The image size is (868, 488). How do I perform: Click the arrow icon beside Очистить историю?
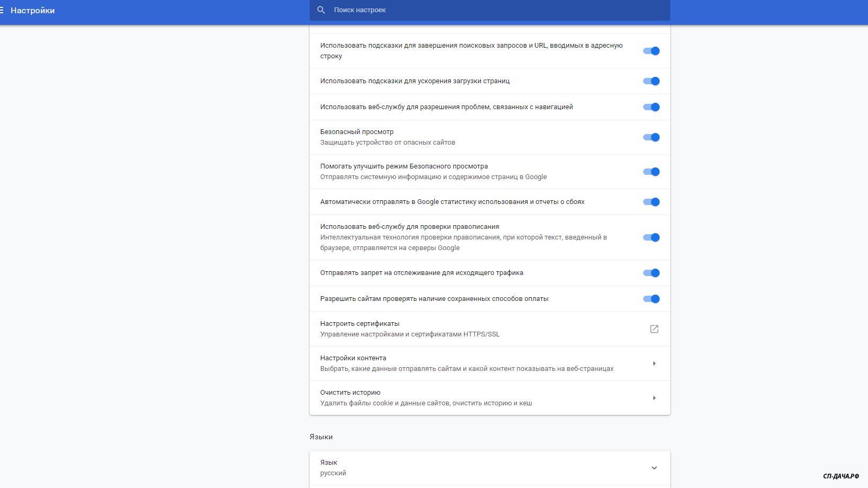654,398
